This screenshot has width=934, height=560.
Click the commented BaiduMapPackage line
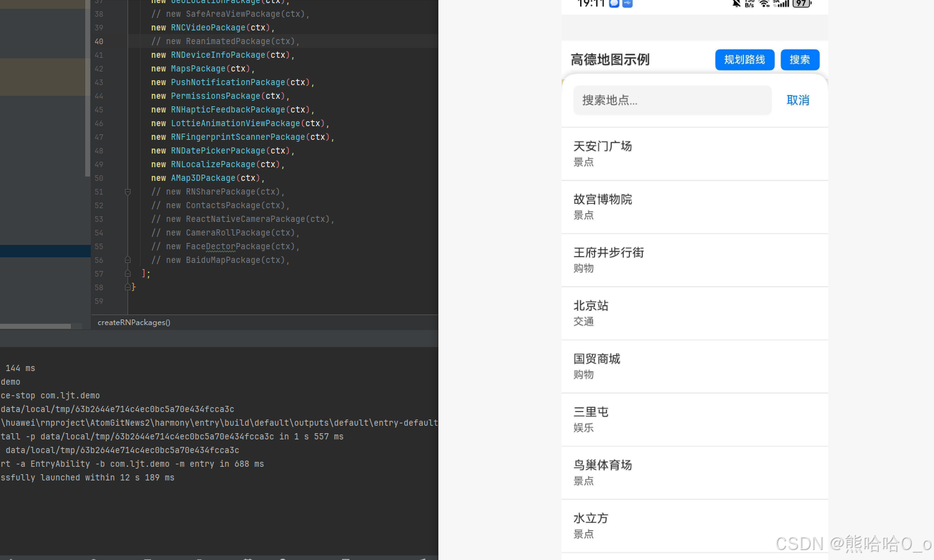[x=220, y=260]
